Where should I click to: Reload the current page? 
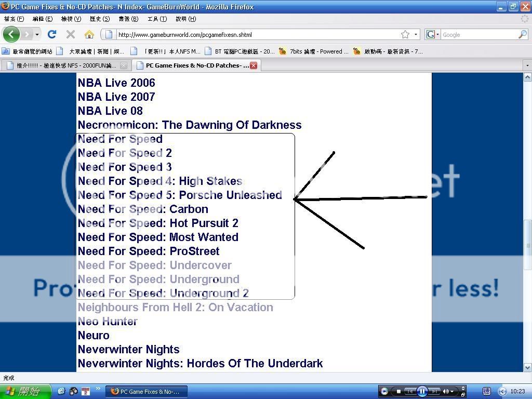pyautogui.click(x=51, y=34)
